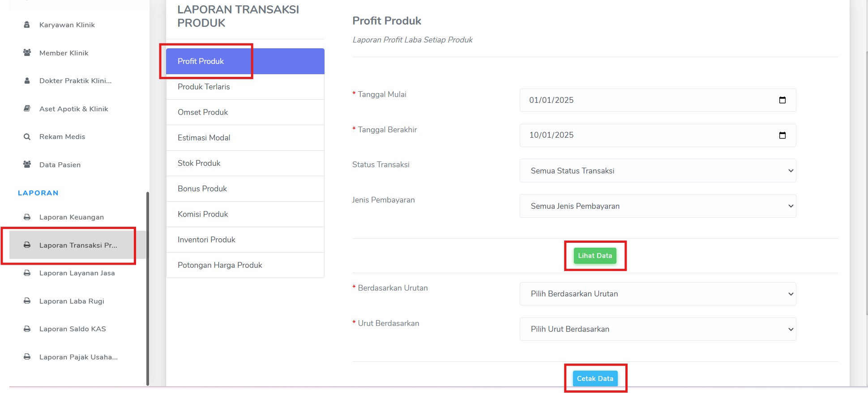This screenshot has height=393, width=868.
Task: Click the Aset Apotik & Klinik book icon
Action: (27, 109)
